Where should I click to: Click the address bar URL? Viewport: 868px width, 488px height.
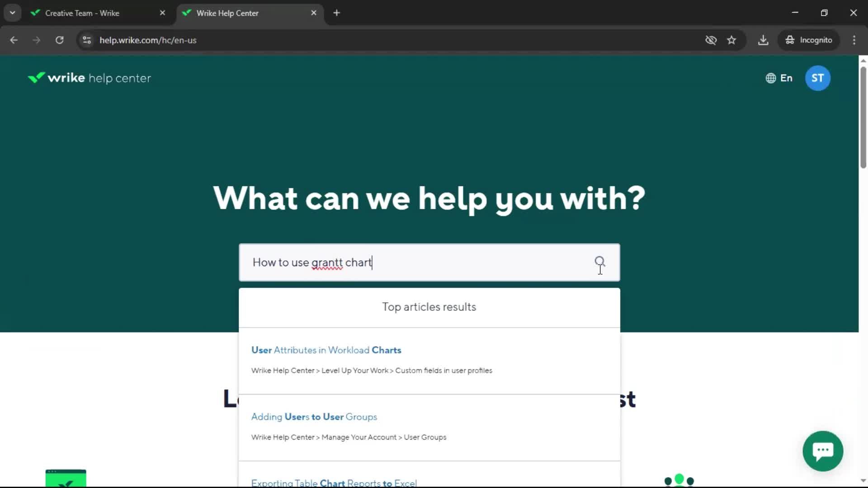[x=148, y=40]
